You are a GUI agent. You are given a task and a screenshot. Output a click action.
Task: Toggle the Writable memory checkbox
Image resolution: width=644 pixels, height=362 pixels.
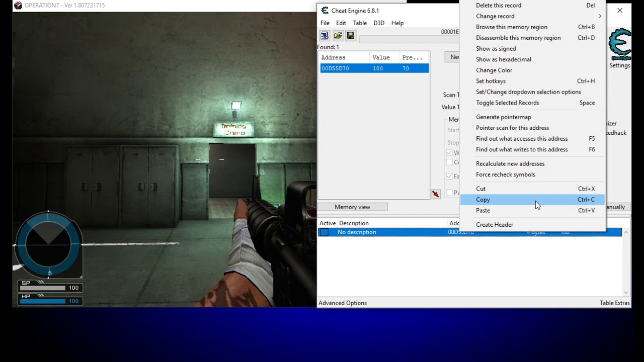[x=449, y=152]
